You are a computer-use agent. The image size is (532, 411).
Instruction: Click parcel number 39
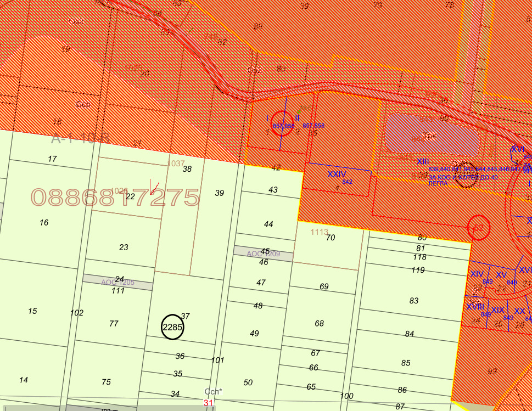point(220,193)
